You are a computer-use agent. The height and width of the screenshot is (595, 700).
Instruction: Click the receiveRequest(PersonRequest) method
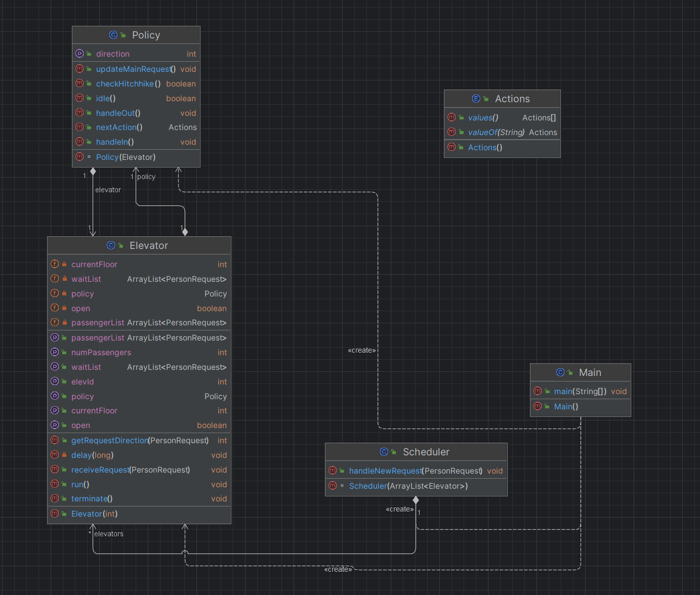(139, 470)
